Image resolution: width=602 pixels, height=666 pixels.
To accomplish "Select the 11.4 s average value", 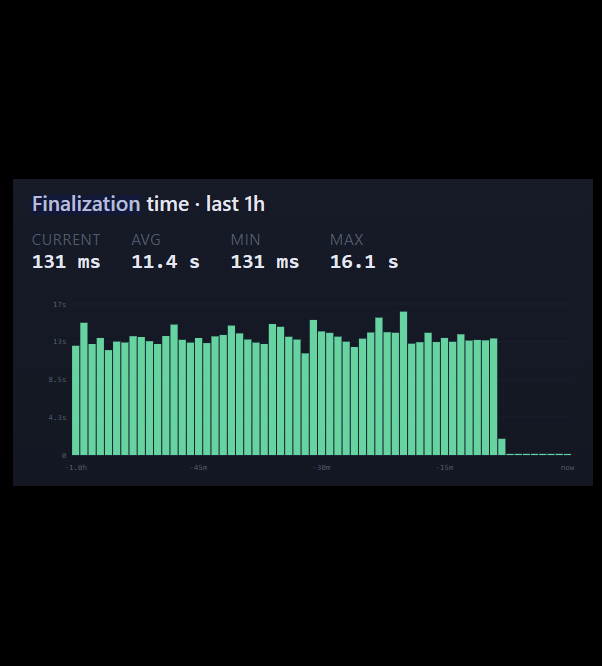I will pos(166,262).
